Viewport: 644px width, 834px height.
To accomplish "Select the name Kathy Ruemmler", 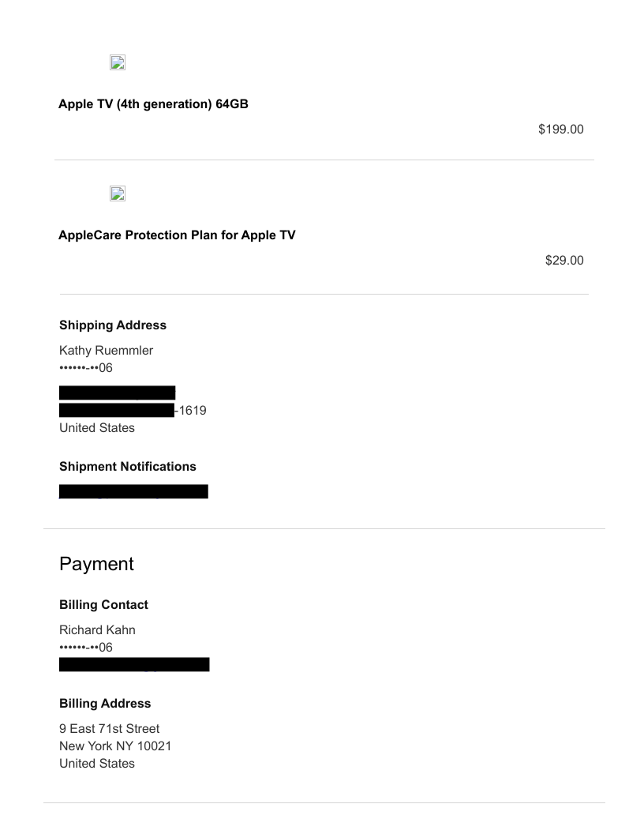I will click(x=106, y=351).
